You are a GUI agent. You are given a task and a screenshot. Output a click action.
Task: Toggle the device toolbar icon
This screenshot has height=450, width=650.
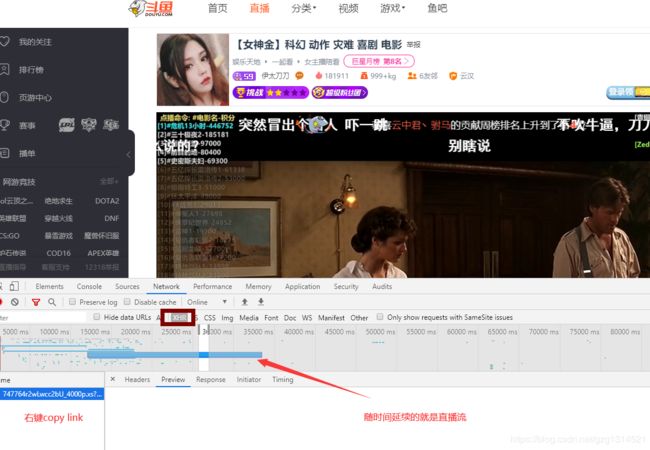pos(14,286)
